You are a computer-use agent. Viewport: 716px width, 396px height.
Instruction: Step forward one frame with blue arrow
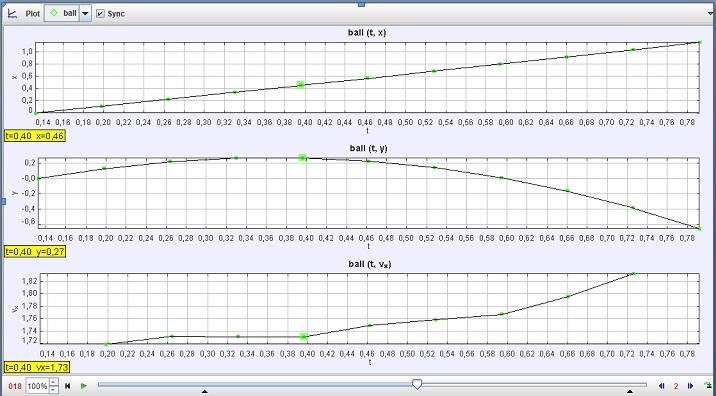[x=690, y=386]
